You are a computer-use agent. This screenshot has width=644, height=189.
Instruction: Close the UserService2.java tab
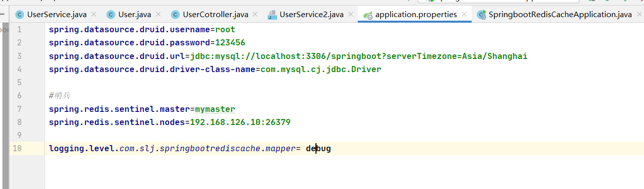pyautogui.click(x=350, y=15)
